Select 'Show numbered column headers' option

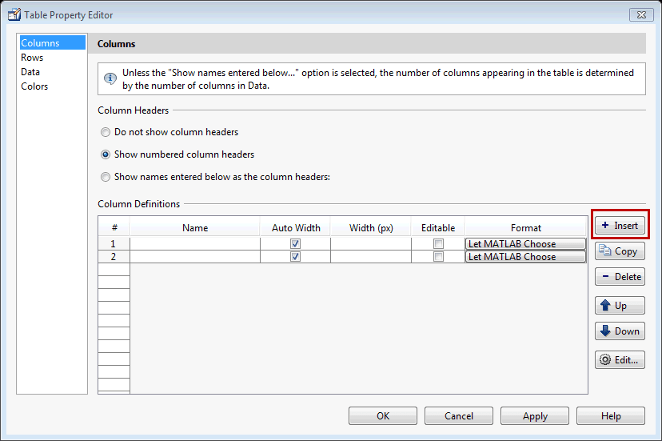point(106,155)
